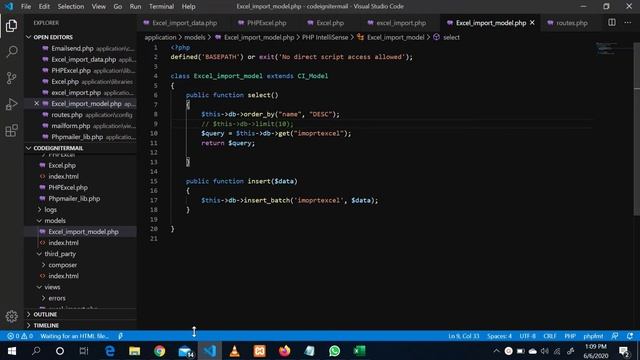Image resolution: width=640 pixels, height=360 pixels.
Task: Collapse the views folder
Action: point(52,287)
